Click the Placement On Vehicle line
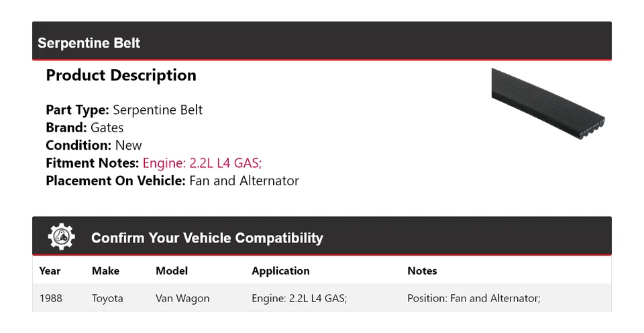 click(172, 181)
